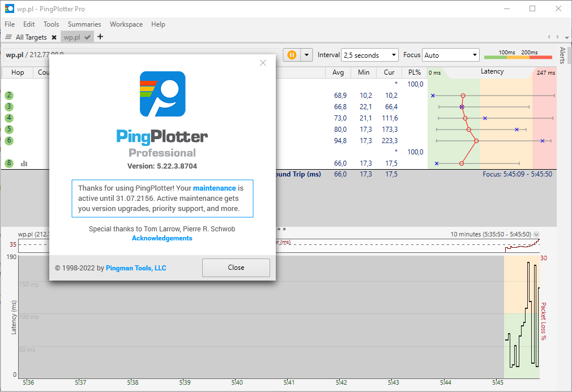572x392 pixels.
Task: Click the wp.pl target address field
Action: point(142,55)
